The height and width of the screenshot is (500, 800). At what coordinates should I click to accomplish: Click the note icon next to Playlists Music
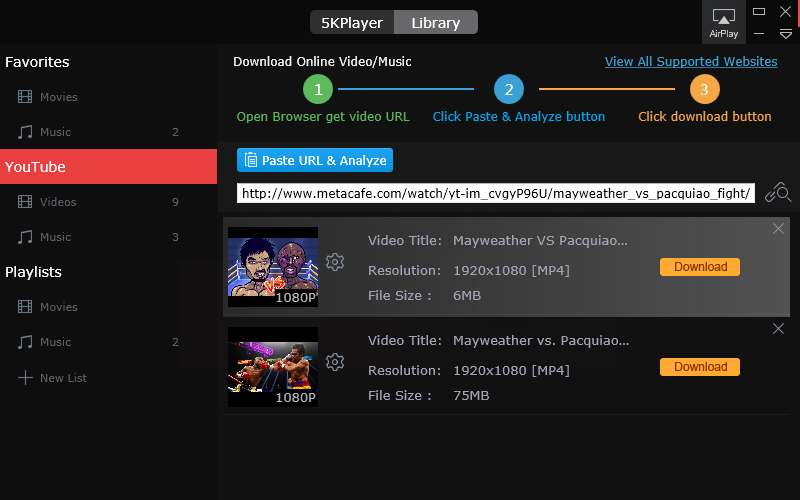point(25,342)
